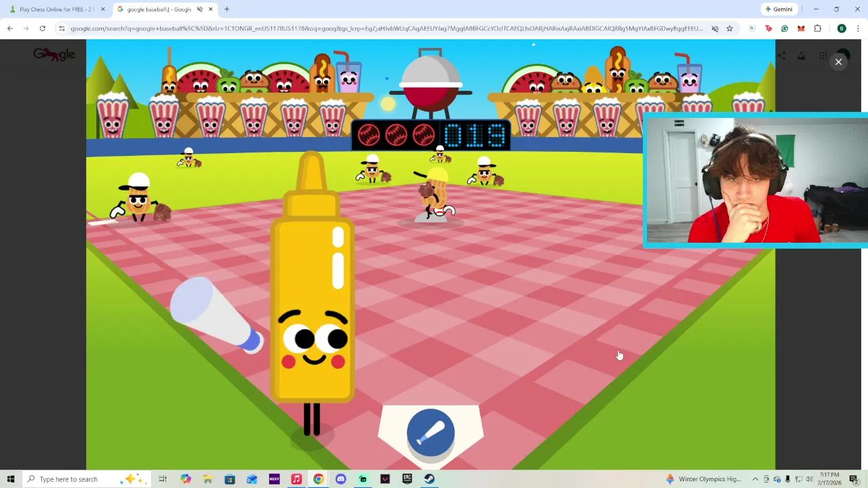
Task: Open the Extensions puzzle piece menu
Action: click(x=818, y=28)
